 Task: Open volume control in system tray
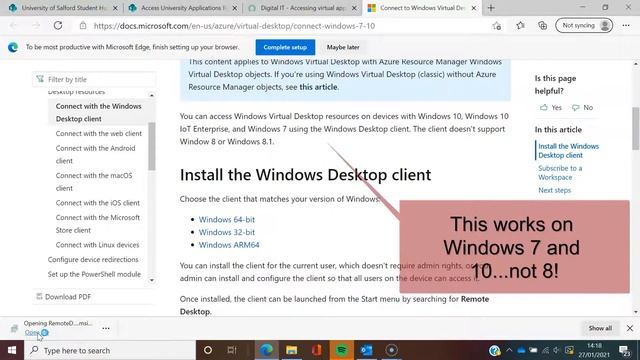click(x=556, y=350)
